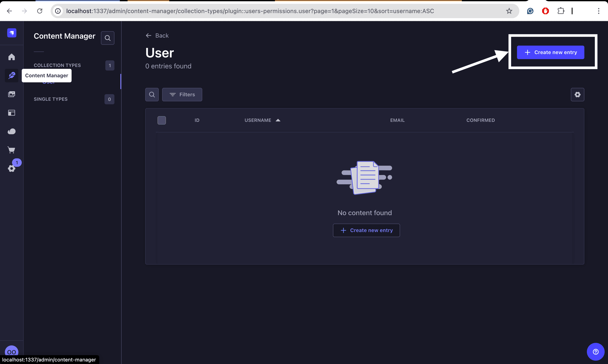
Task: Click the outlined Create new entry button
Action: (366, 230)
